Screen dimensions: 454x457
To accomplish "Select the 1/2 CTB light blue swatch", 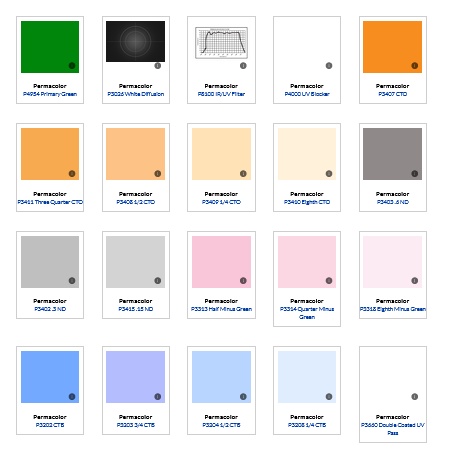I will [221, 377].
